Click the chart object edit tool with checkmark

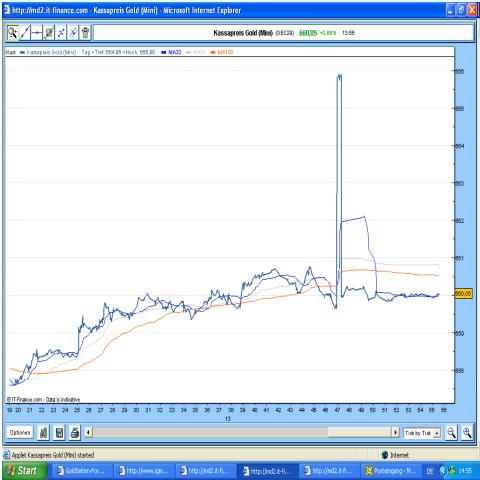pos(49,33)
